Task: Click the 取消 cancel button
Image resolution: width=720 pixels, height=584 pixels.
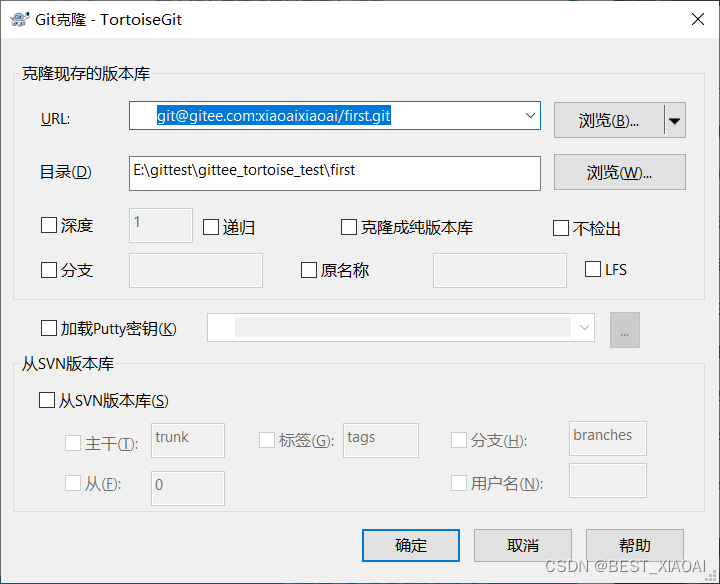Action: tap(523, 545)
